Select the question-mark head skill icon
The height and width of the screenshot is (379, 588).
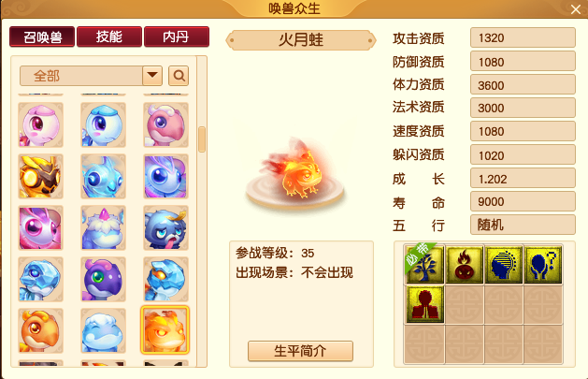coord(542,264)
